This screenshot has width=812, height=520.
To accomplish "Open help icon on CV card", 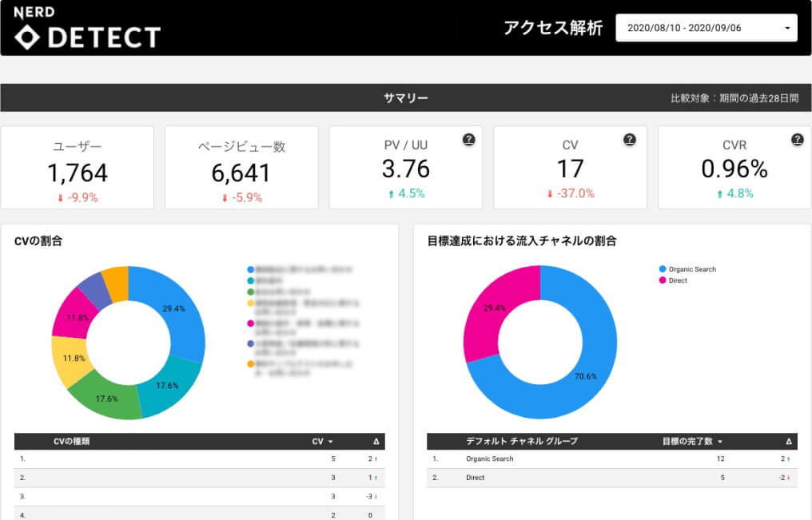I will pos(630,140).
